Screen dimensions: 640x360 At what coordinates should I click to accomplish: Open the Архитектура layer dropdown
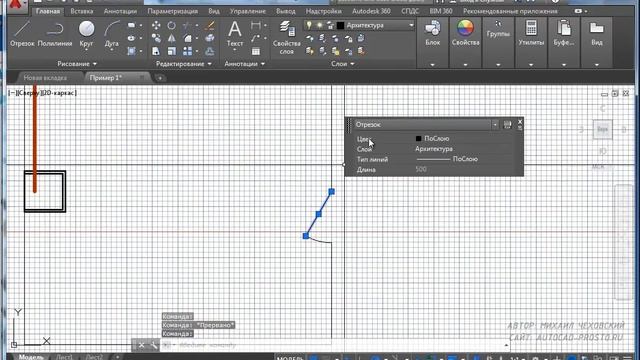click(x=411, y=25)
